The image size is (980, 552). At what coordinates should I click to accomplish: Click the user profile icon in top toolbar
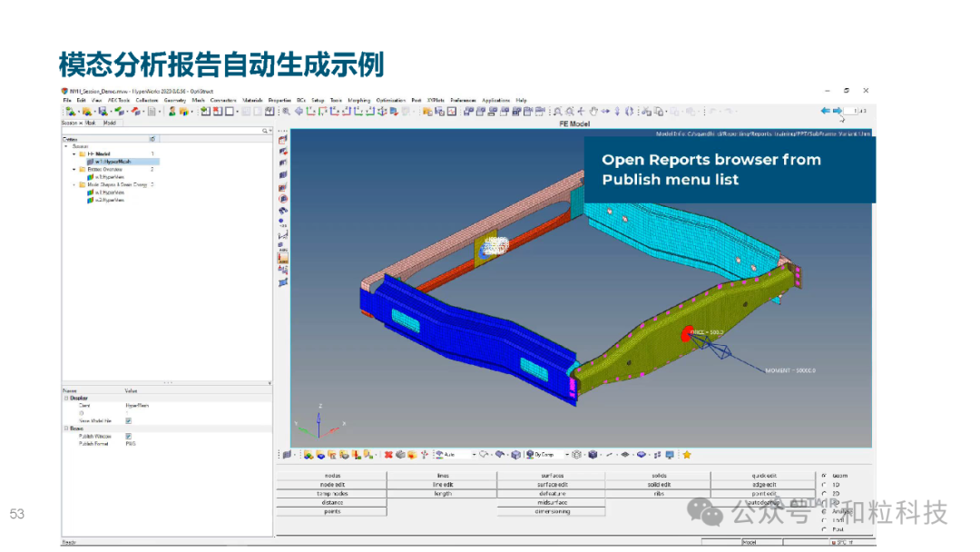point(171,111)
